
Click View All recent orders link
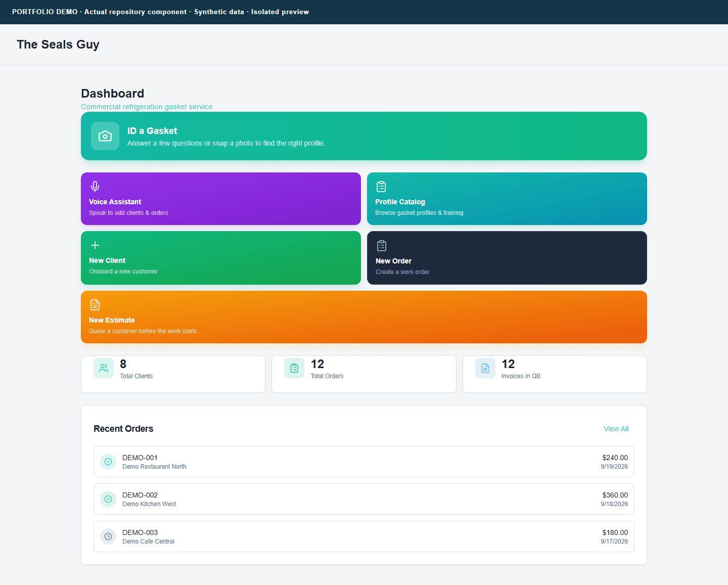(616, 429)
